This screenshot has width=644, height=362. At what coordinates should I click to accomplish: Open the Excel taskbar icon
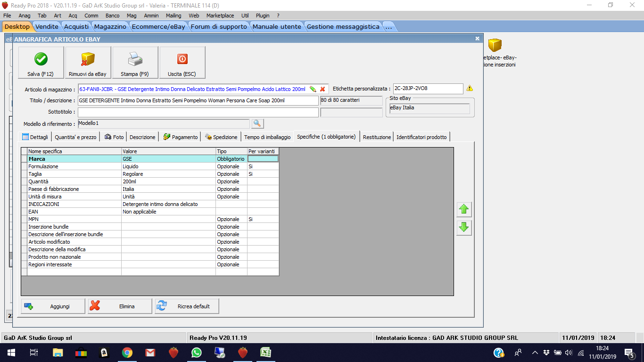click(265, 353)
